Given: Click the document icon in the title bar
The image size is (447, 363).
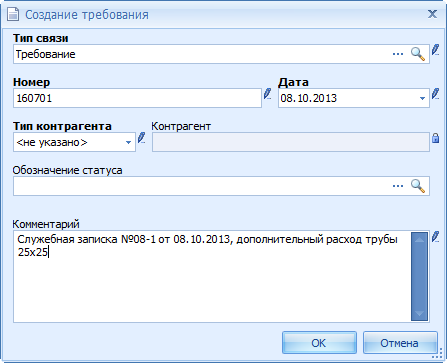Looking at the screenshot, I should point(13,14).
